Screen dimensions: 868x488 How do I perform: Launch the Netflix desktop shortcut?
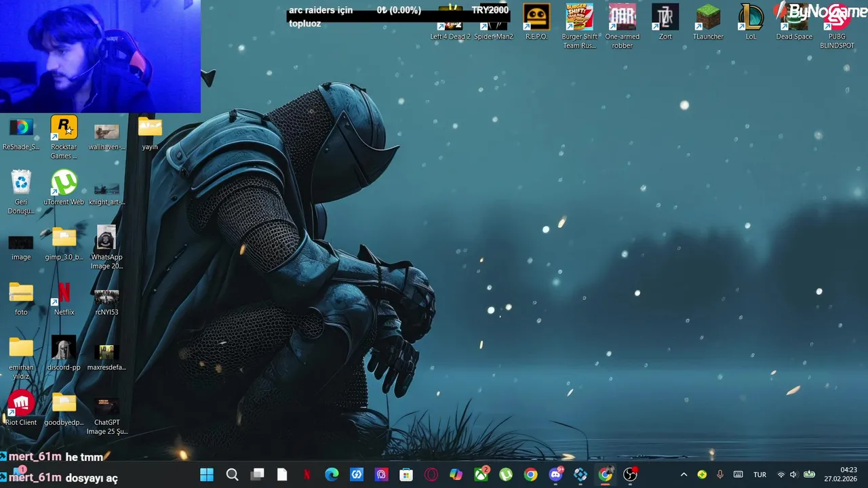tap(64, 299)
